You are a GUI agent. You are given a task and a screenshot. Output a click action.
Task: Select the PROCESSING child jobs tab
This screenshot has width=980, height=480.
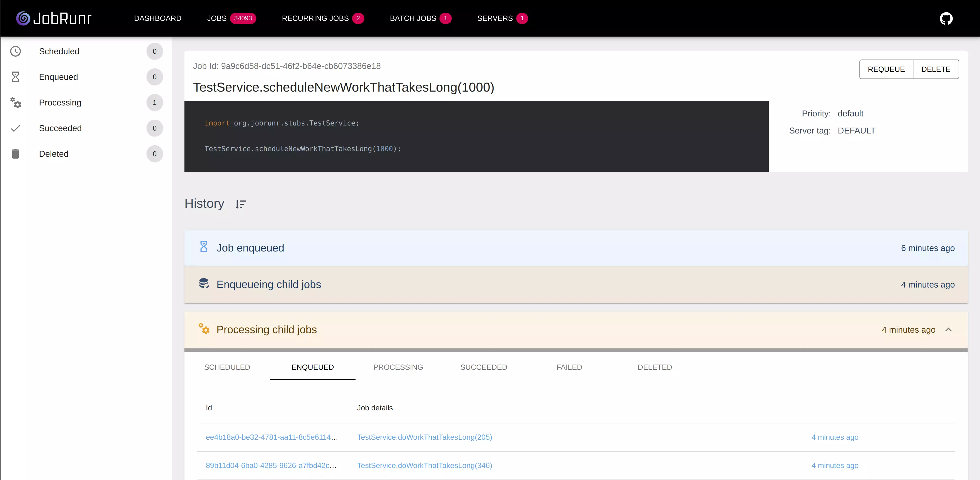coord(398,367)
